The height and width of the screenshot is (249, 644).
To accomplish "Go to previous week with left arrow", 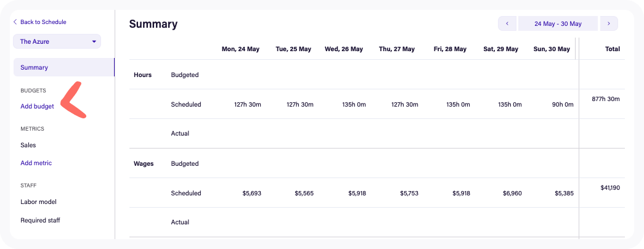I will 507,23.
